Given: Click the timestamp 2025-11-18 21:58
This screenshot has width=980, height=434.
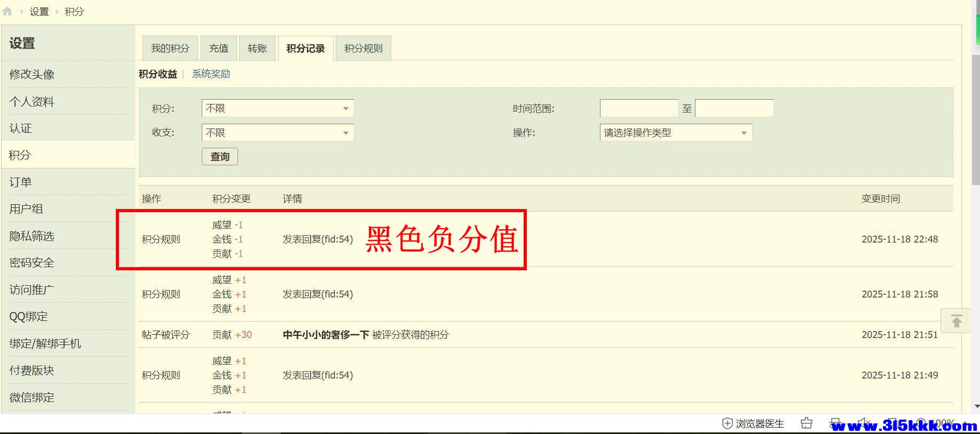Looking at the screenshot, I should 899,294.
